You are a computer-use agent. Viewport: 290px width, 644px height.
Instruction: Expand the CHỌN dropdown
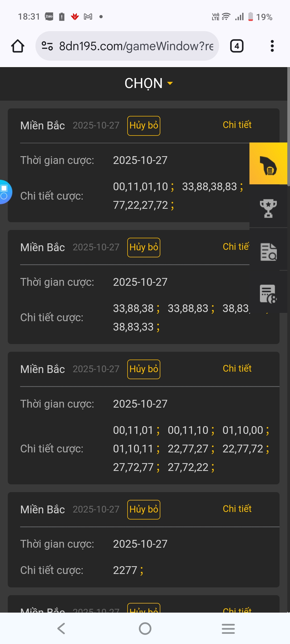148,83
